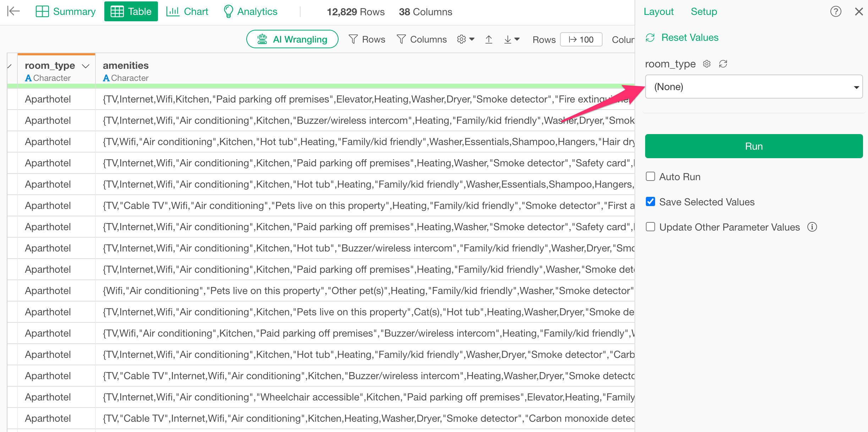868x432 pixels.
Task: Enable the Auto Run checkbox
Action: (x=650, y=177)
